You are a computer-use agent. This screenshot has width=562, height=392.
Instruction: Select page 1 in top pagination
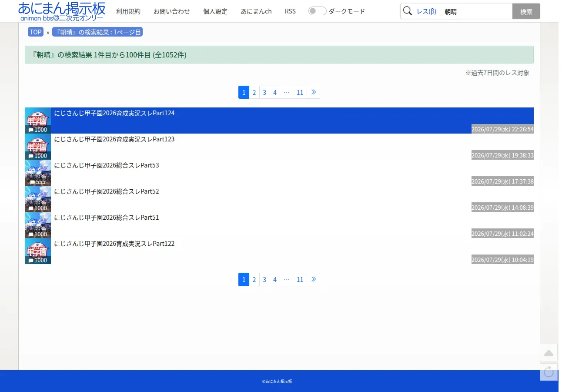coord(244,92)
